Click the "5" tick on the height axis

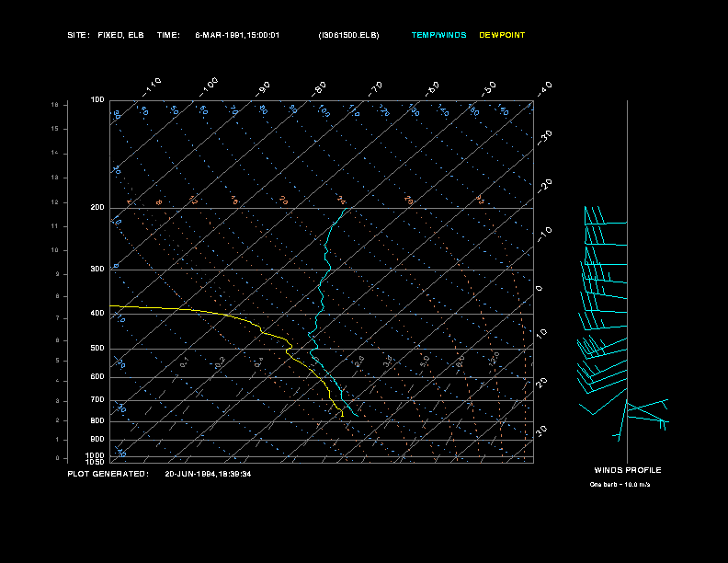pyautogui.click(x=57, y=361)
